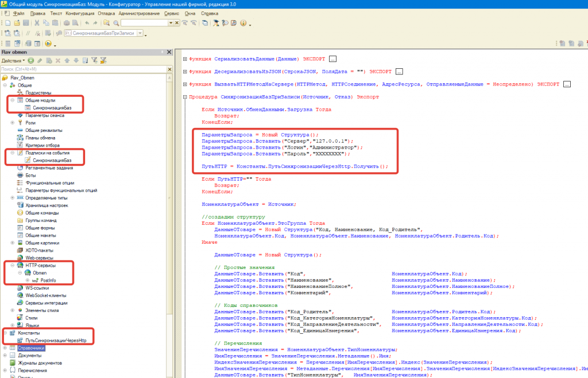Click the configuration search input field
Image resolution: width=588 pixels, height=378 pixels.
(83, 69)
